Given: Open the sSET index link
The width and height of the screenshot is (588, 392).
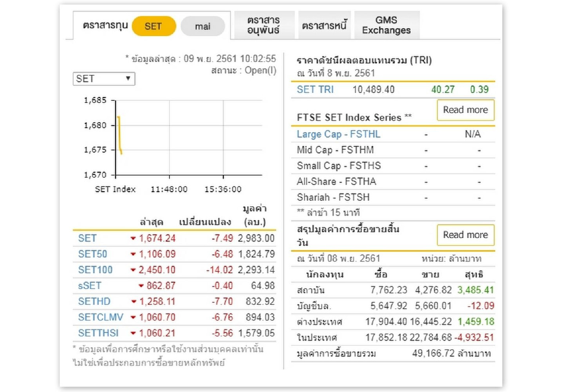Looking at the screenshot, I should click(x=90, y=286).
